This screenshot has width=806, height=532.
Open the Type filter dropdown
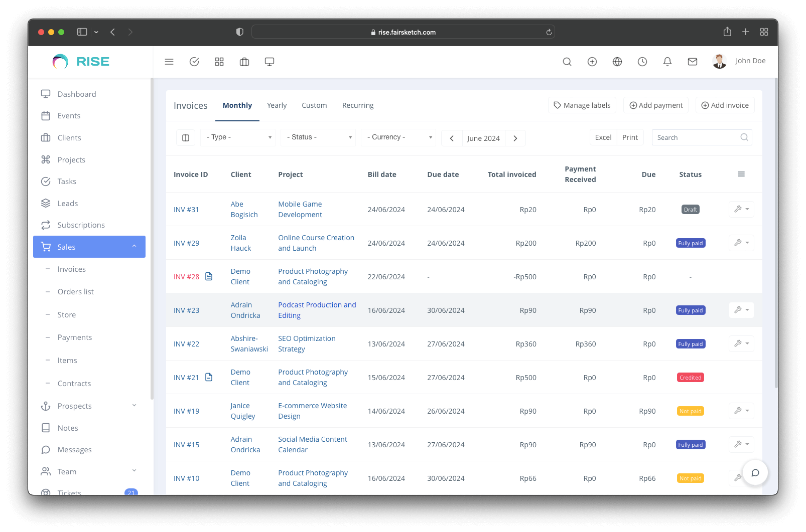coord(238,137)
